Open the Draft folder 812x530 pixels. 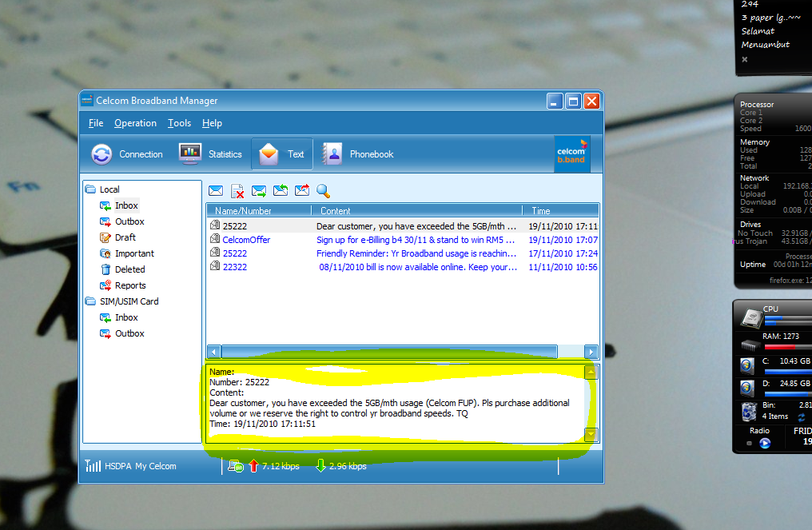[x=125, y=237]
